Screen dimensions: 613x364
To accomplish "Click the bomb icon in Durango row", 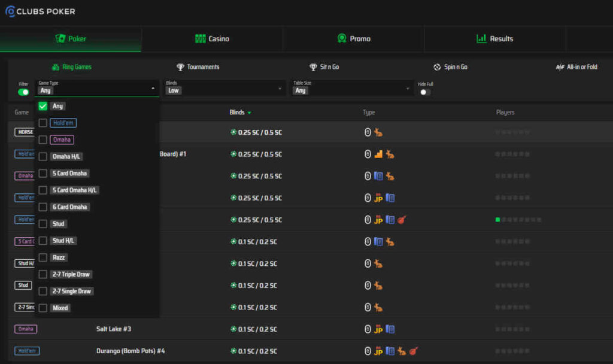I will coord(413,351).
